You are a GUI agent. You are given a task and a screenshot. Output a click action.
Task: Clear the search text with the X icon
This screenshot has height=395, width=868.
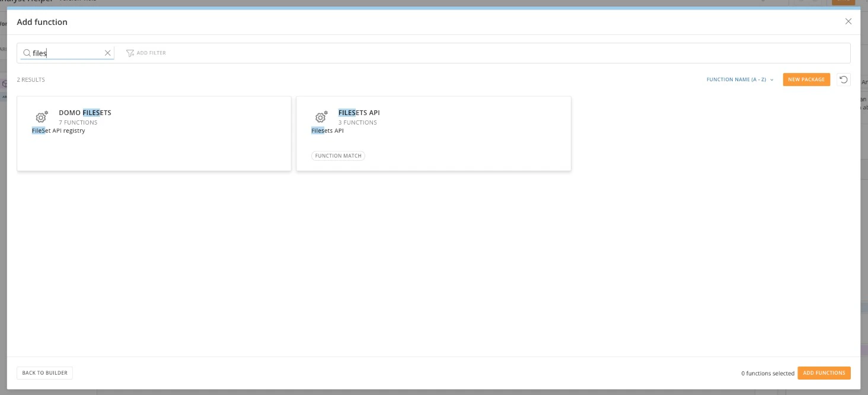tap(107, 53)
